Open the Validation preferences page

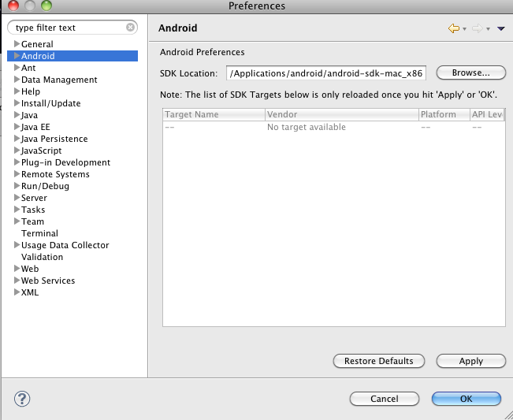[x=42, y=257]
